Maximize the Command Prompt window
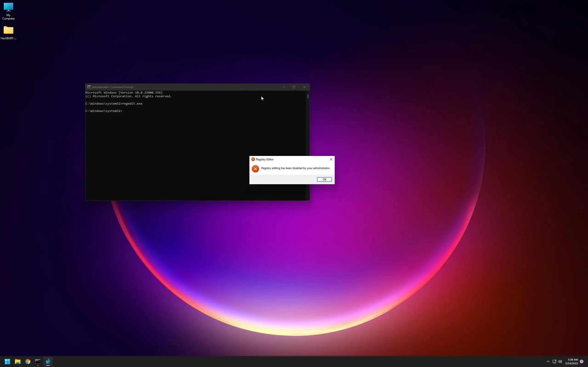This screenshot has width=588, height=367. click(x=294, y=87)
